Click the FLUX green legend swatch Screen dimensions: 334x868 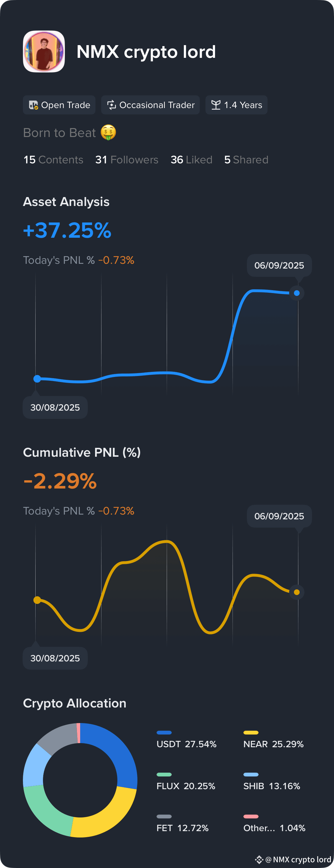tap(164, 774)
